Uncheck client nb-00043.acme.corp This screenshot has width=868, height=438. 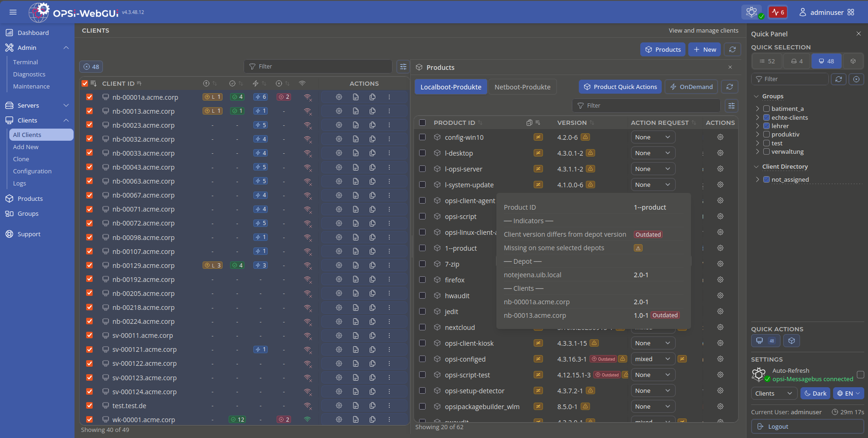point(89,167)
